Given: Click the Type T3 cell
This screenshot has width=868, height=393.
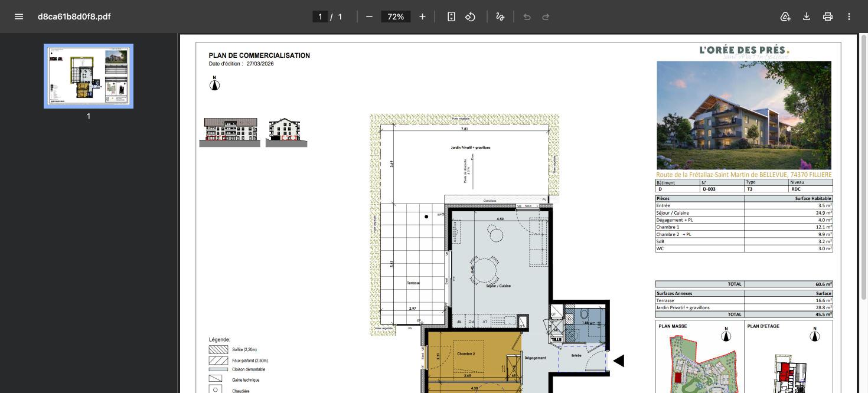Looking at the screenshot, I should (766, 189).
